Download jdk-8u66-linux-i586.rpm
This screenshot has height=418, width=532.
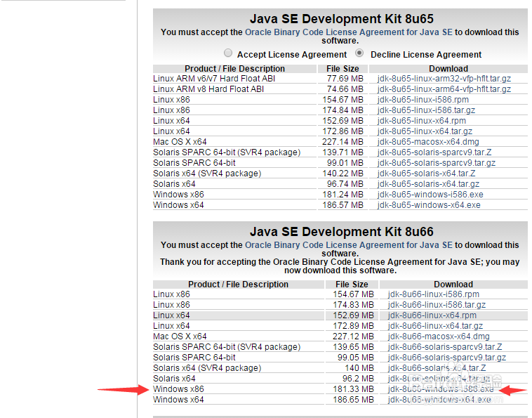click(x=434, y=294)
